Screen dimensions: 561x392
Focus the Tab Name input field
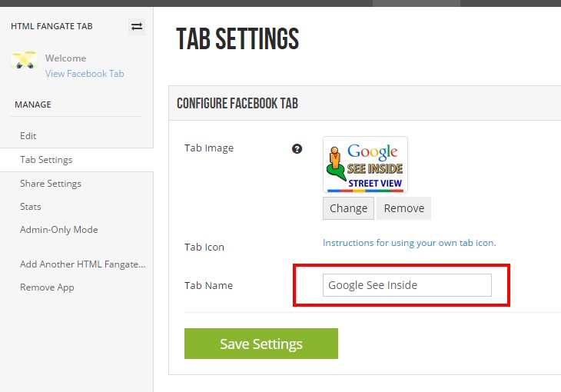[x=407, y=285]
